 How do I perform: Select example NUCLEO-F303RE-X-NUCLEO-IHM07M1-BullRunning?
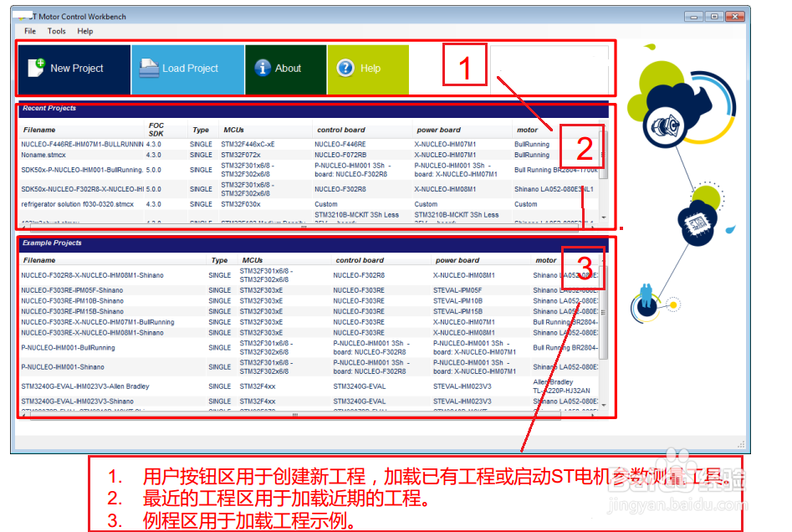point(98,322)
